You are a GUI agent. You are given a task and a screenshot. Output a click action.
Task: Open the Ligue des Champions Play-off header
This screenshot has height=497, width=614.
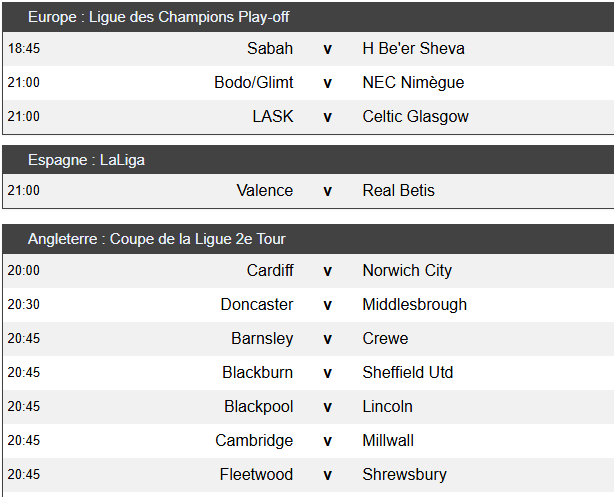[x=308, y=17]
